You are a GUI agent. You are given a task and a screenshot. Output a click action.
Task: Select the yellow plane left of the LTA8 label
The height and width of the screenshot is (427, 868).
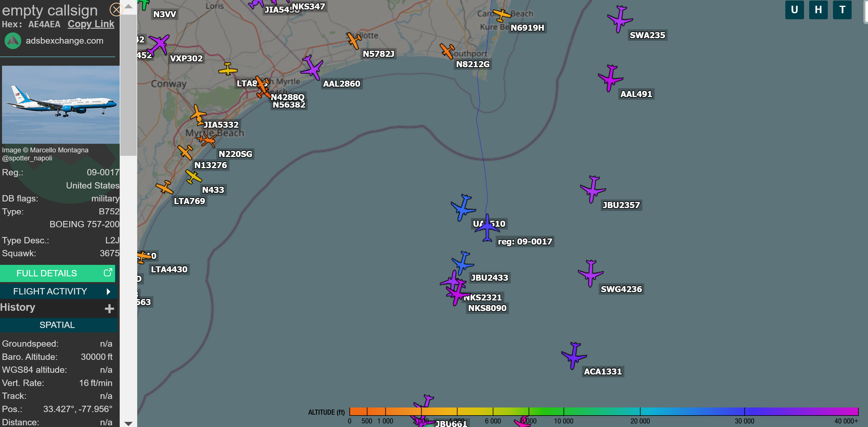pos(228,69)
